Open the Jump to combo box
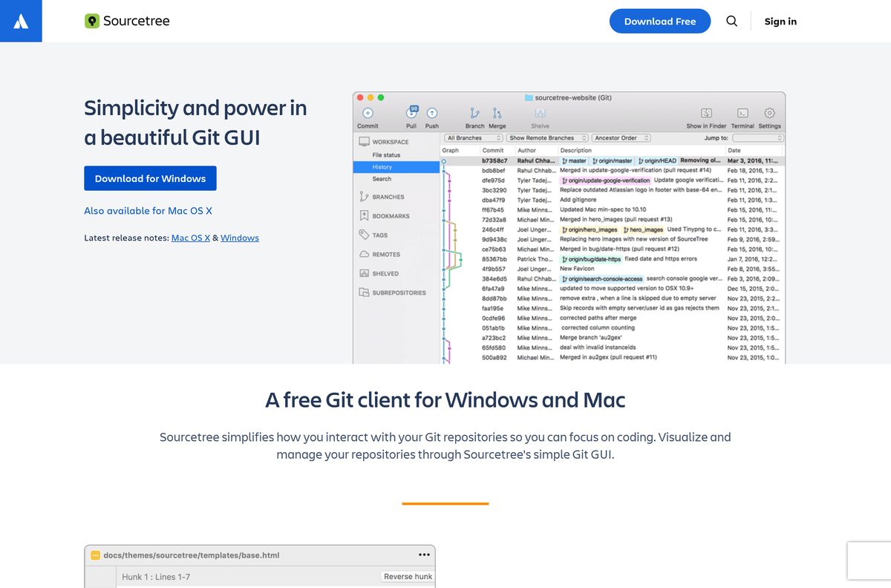This screenshot has width=891, height=588. tap(758, 138)
